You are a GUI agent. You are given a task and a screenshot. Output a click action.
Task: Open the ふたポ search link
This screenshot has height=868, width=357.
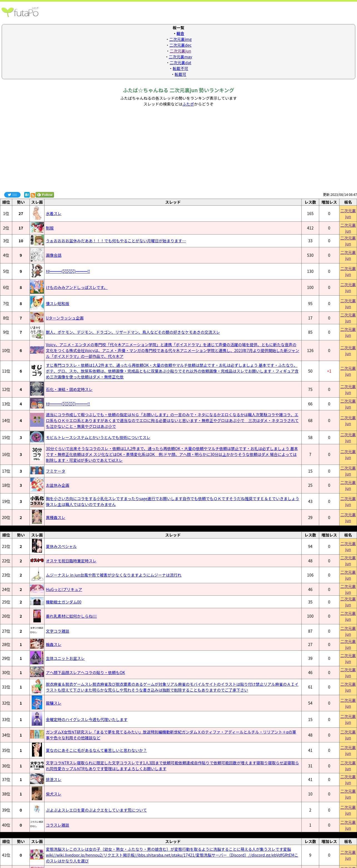click(188, 104)
